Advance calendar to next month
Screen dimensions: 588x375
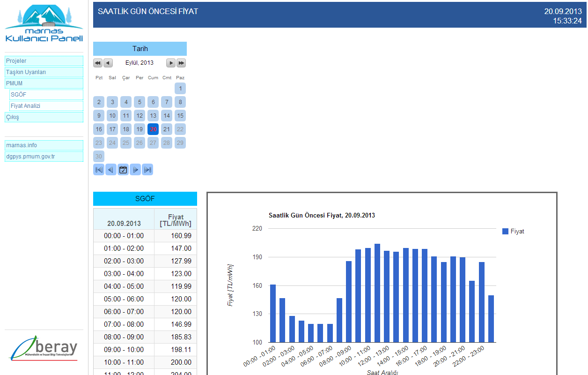(171, 63)
